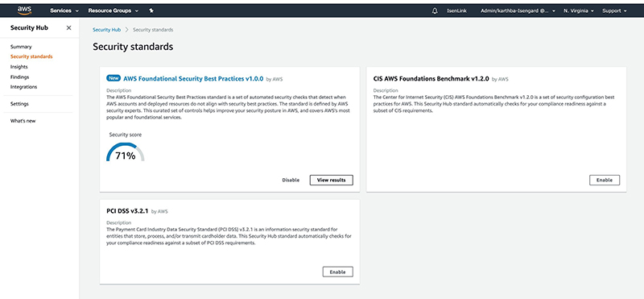Open Integrations in the sidebar

tap(23, 87)
